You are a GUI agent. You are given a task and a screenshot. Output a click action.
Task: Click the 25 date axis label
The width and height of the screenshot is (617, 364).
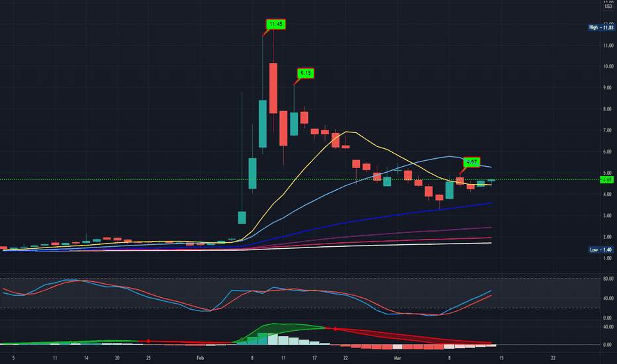click(148, 358)
